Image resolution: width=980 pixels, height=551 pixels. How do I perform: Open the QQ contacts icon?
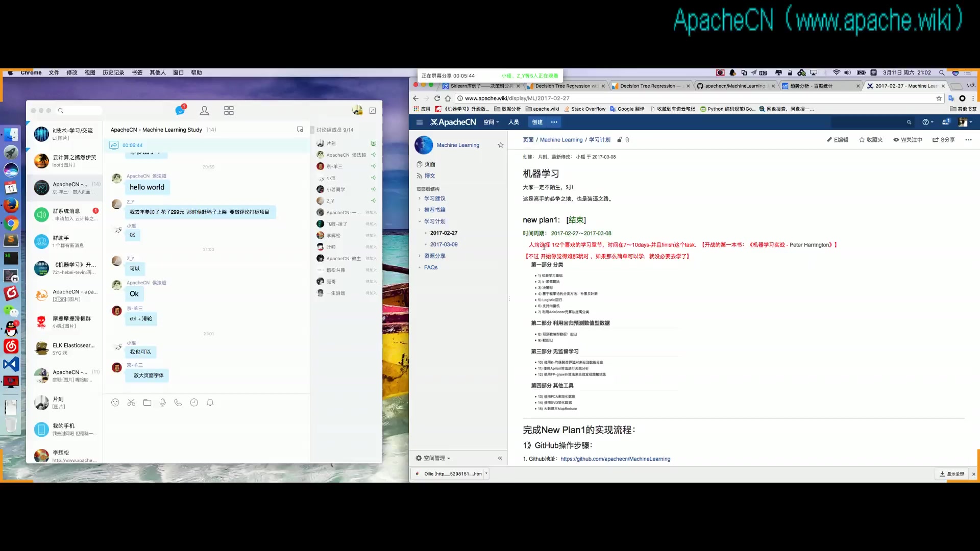[x=204, y=110]
